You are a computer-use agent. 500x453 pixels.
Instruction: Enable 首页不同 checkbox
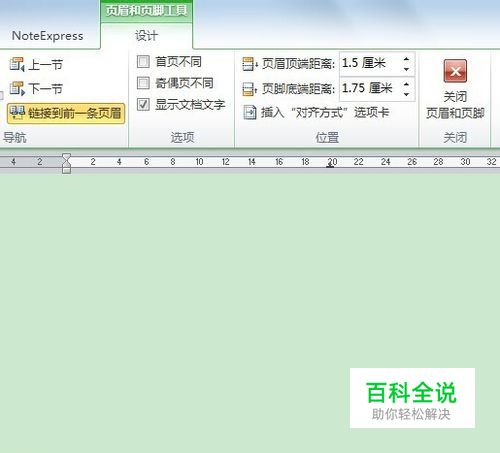point(143,62)
